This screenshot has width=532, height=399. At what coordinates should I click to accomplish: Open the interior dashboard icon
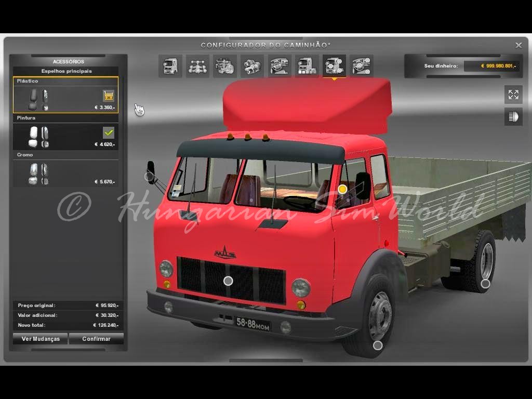(x=280, y=66)
